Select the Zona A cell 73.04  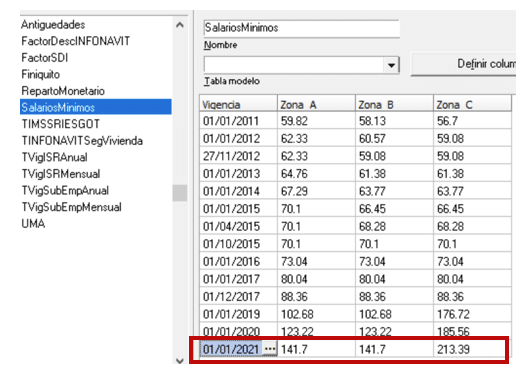tap(316, 261)
